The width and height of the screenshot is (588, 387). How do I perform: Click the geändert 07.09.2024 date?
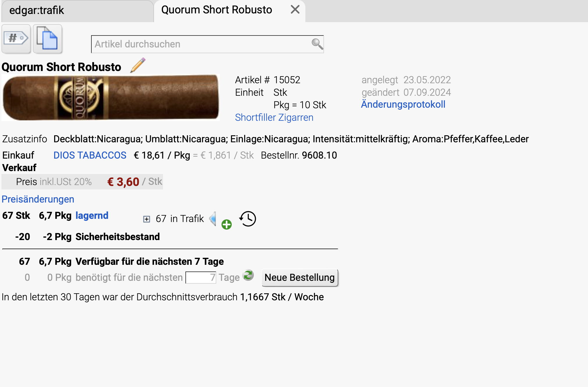pyautogui.click(x=406, y=93)
